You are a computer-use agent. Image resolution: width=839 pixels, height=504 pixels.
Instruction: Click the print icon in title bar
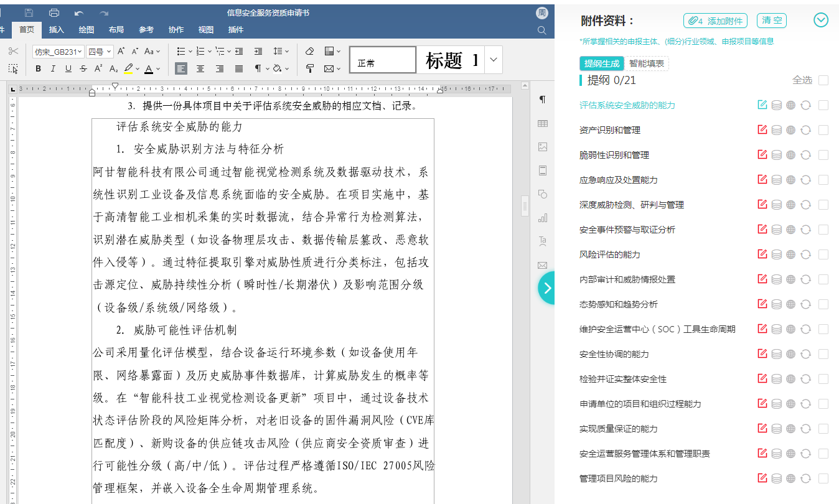(x=54, y=12)
